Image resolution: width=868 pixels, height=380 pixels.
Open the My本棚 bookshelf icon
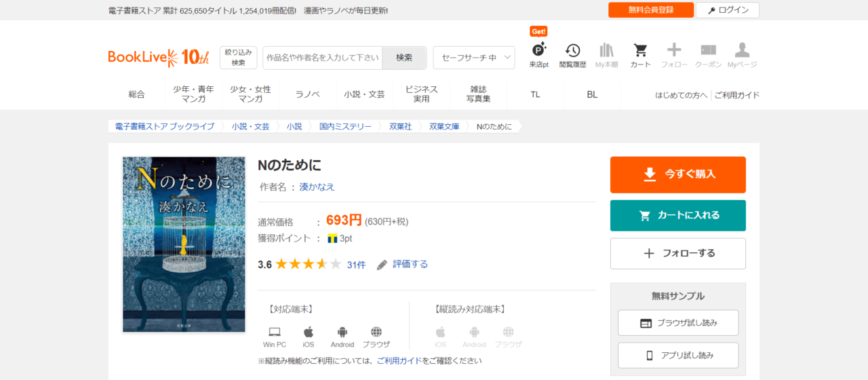606,54
